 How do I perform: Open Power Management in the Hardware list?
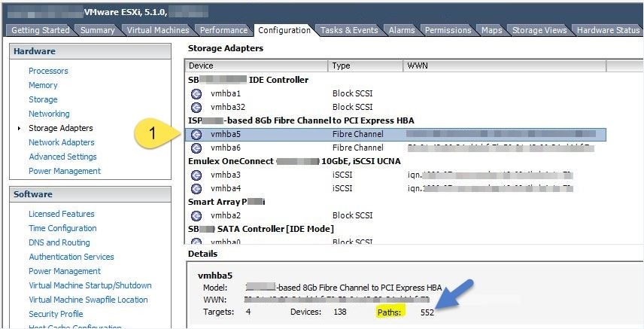65,171
